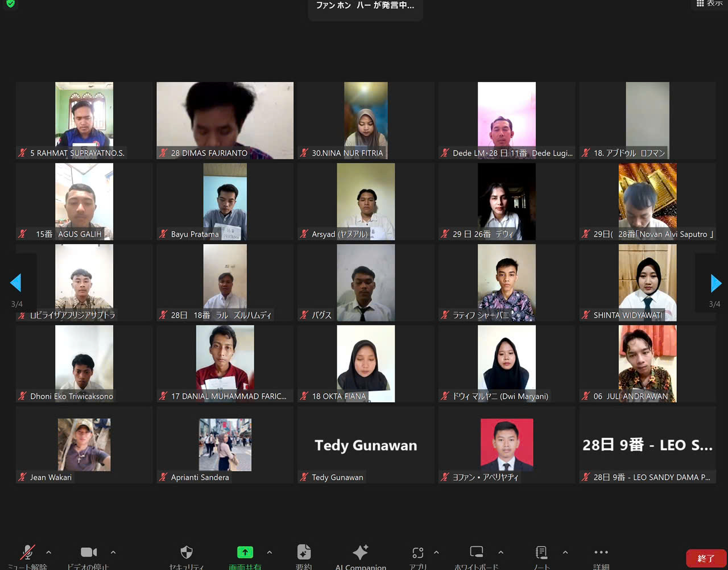
Task: Open the Apps icon
Action: [x=418, y=552]
